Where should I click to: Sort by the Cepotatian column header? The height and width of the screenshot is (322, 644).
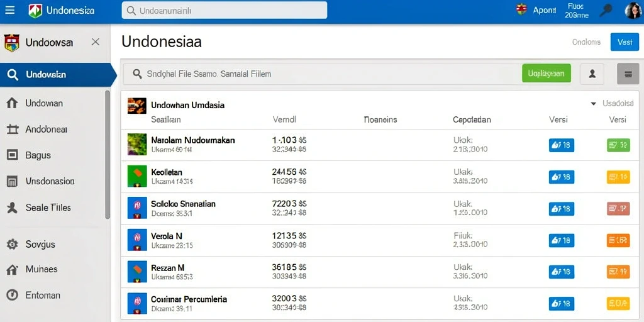click(x=472, y=120)
